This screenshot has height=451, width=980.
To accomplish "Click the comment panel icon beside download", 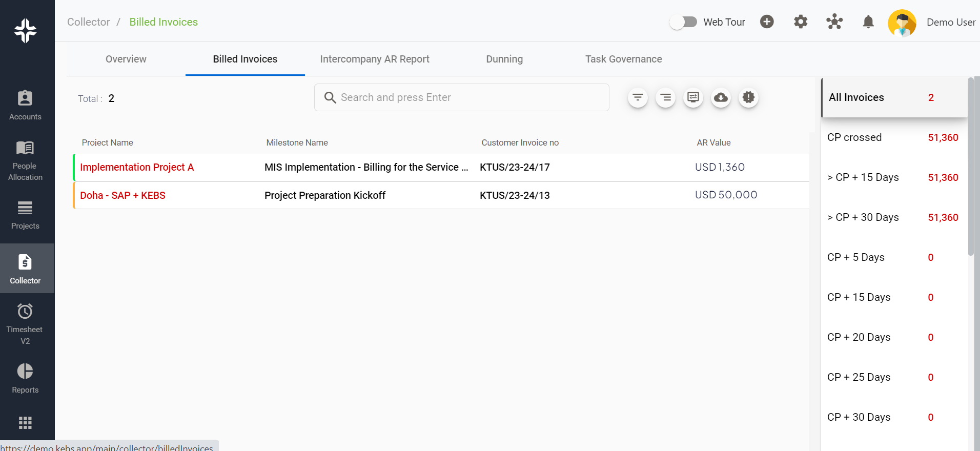I will coord(693,97).
